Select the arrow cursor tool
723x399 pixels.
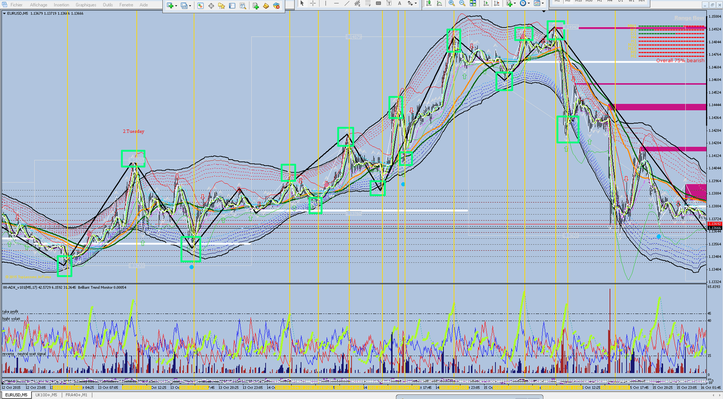coord(302,3)
